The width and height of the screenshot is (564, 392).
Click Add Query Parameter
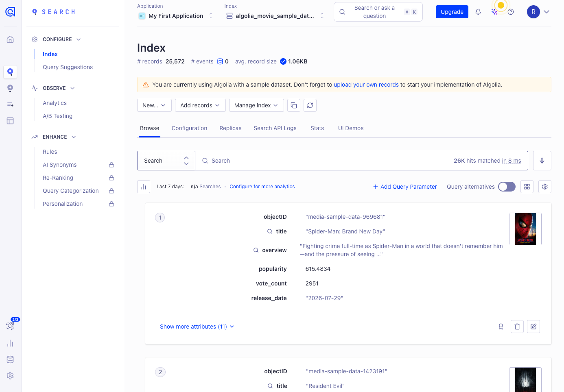pos(405,187)
